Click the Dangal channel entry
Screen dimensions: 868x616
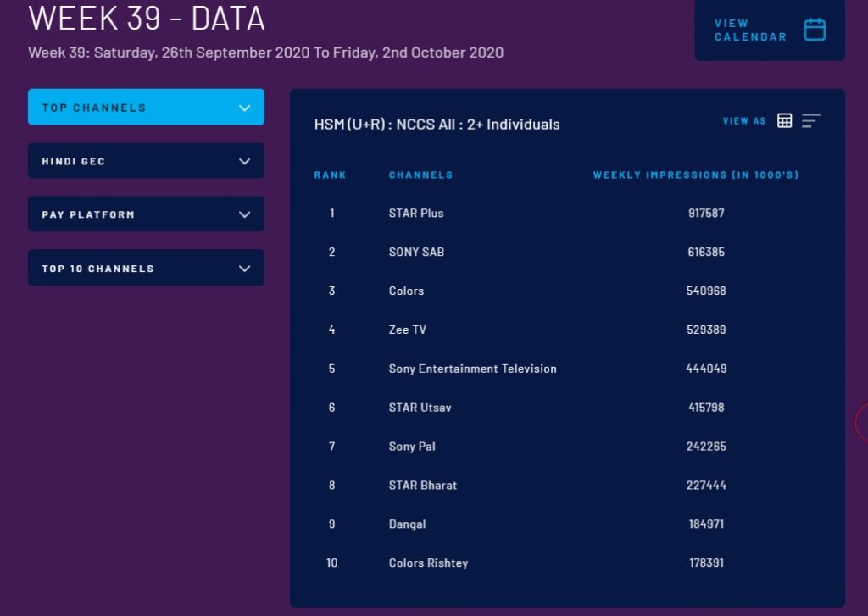point(407,524)
